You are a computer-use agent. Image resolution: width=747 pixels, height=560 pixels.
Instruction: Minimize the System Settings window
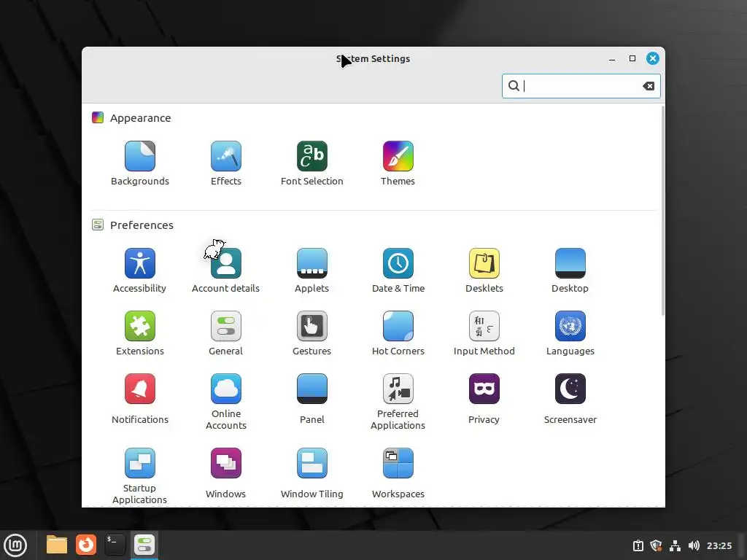612,58
